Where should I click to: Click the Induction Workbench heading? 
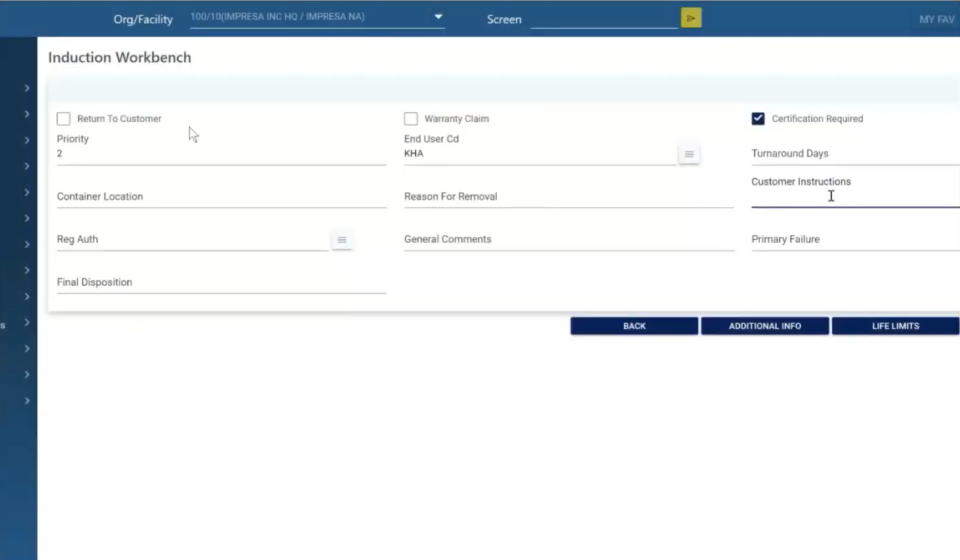click(x=120, y=58)
